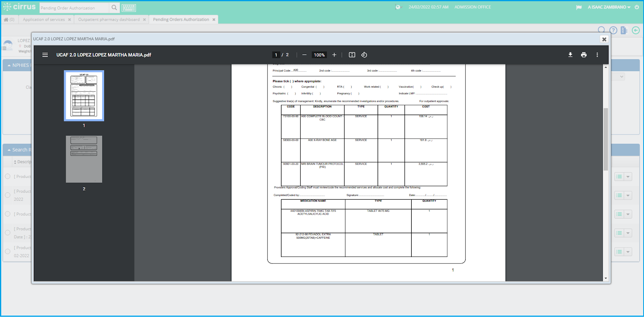The width and height of the screenshot is (644, 318).
Task: Rotate the PDF counterclockwise
Action: point(364,55)
